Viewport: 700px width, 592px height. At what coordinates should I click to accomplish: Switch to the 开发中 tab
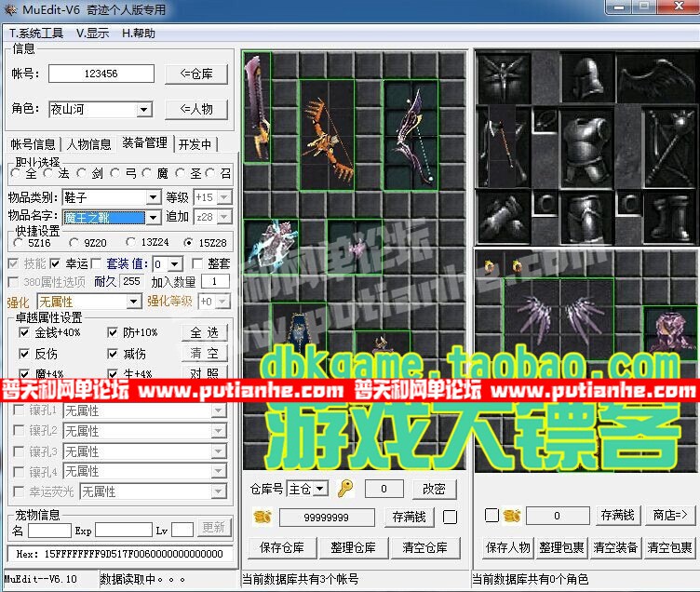tap(195, 144)
